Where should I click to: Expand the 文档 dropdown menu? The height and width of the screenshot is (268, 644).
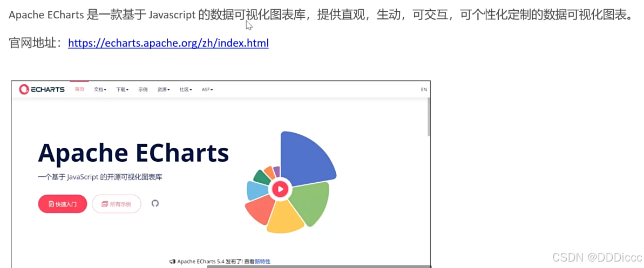click(x=100, y=90)
